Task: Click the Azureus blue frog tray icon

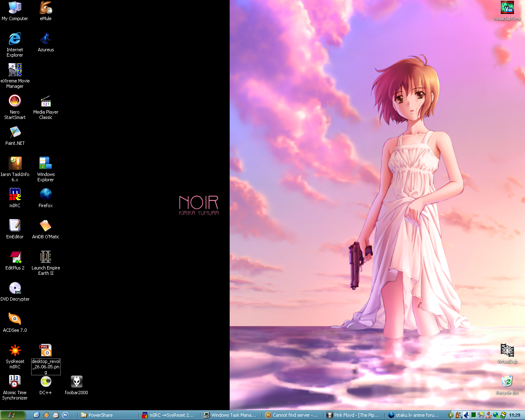Action: [x=466, y=415]
